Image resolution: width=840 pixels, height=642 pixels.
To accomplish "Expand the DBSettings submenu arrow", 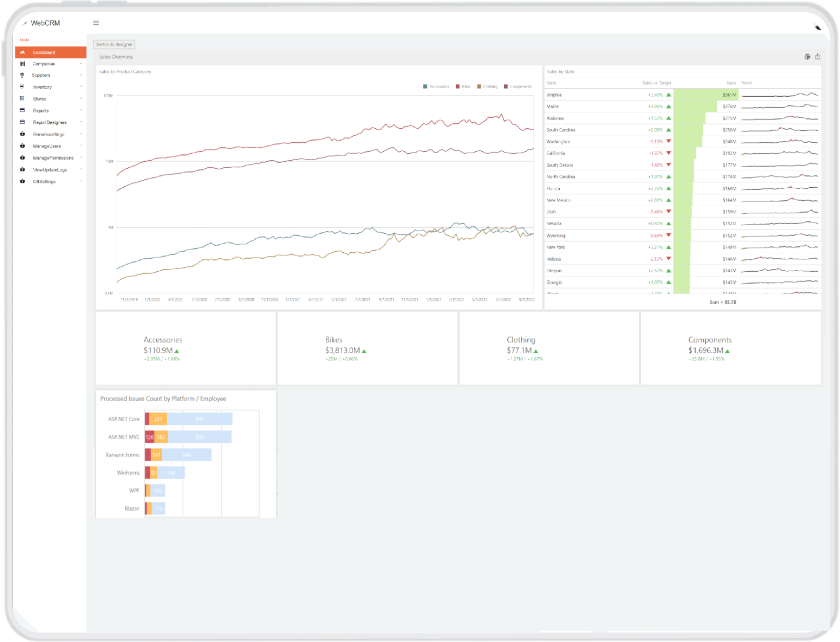I will coord(81,181).
